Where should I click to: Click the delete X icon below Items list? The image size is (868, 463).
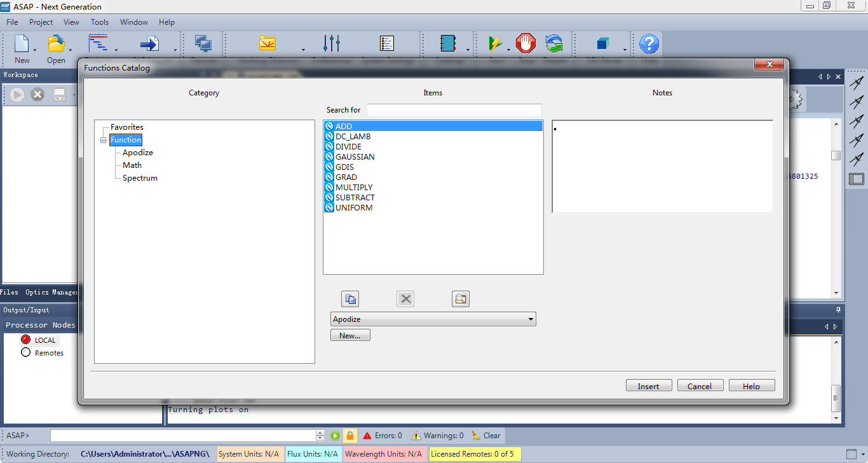point(405,299)
